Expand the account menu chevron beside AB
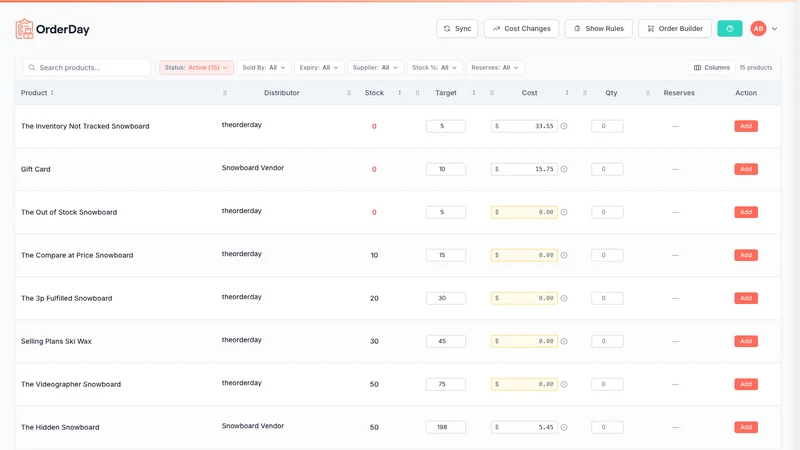The image size is (800, 450). (774, 29)
